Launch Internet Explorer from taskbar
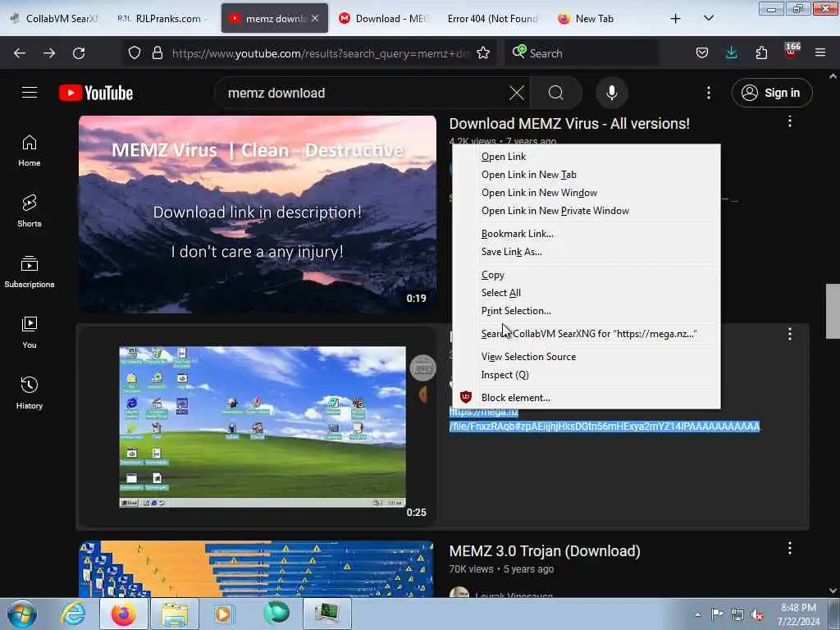840x630 pixels. pyautogui.click(x=73, y=614)
